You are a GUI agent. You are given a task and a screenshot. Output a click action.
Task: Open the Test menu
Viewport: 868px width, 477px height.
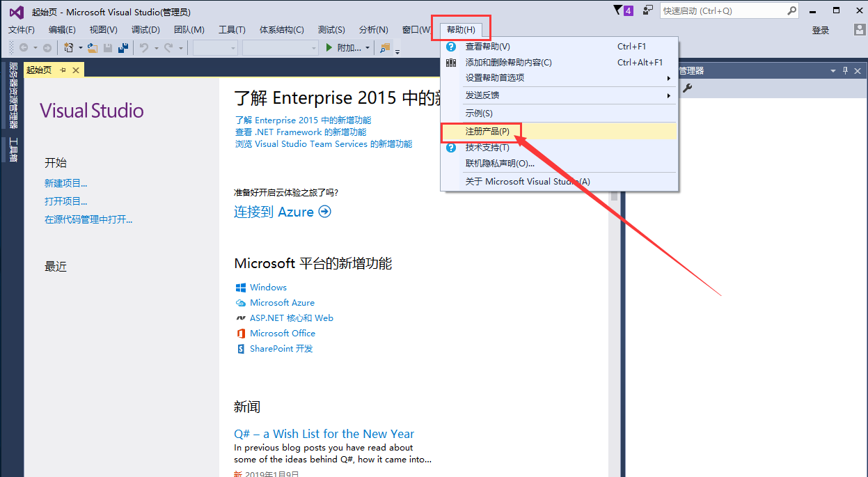331,30
